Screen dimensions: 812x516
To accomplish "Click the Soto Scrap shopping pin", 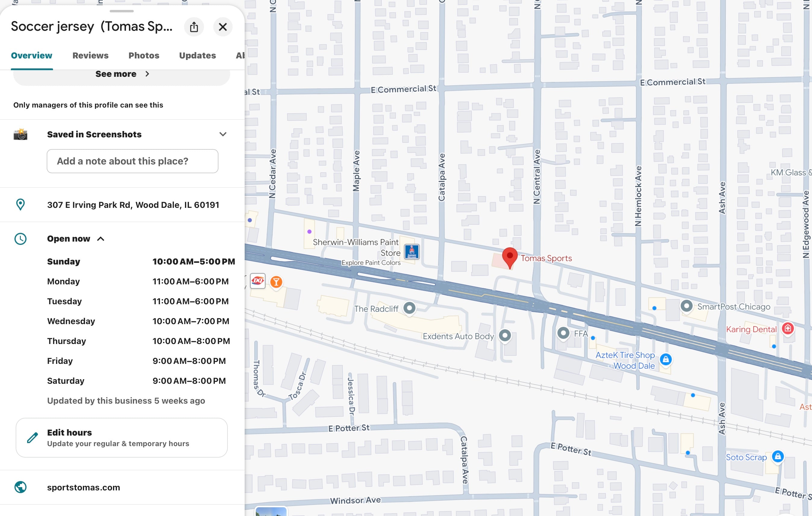I will tap(778, 456).
